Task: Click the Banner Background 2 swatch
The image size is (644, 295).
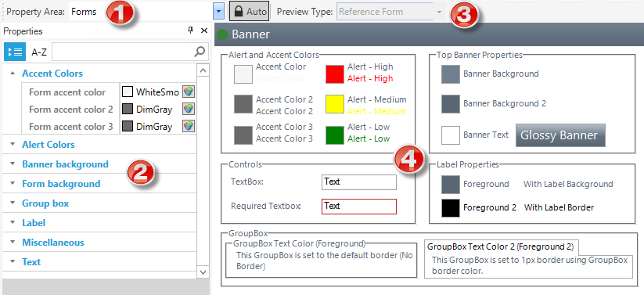Action: pos(451,104)
